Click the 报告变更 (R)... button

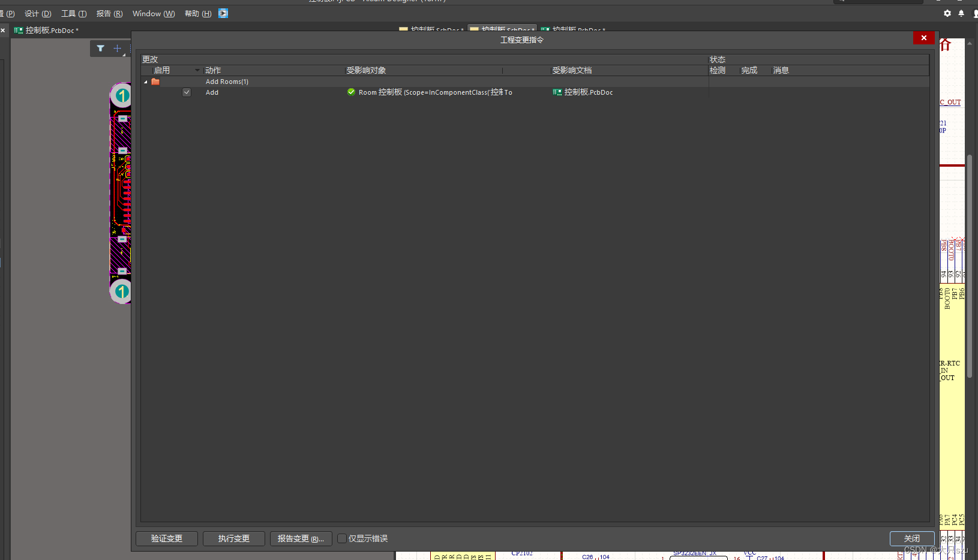pos(301,538)
